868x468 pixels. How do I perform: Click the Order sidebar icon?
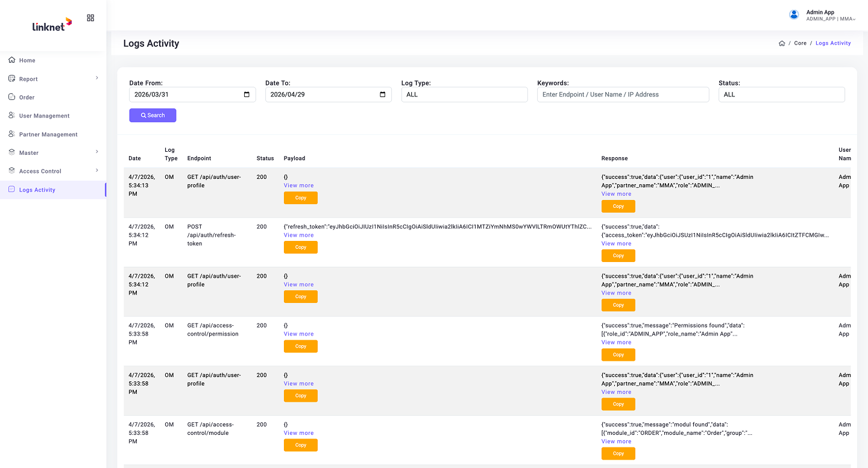[x=12, y=97]
